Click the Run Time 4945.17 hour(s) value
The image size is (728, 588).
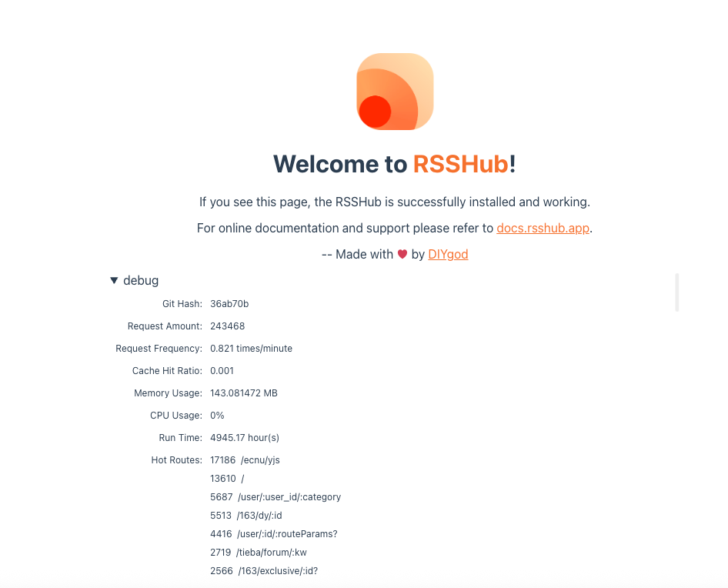coord(245,437)
